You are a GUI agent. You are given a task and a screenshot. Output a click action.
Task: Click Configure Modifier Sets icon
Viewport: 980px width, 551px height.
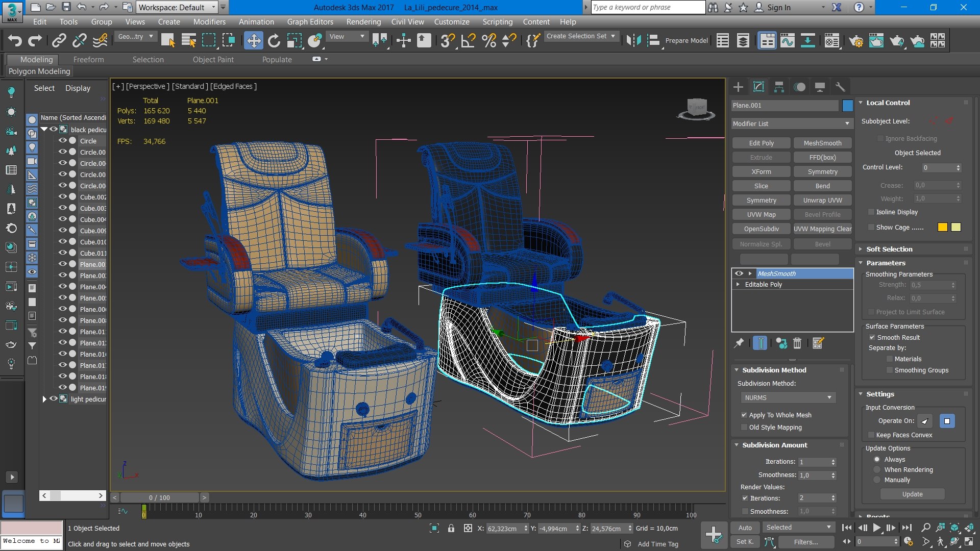818,343
